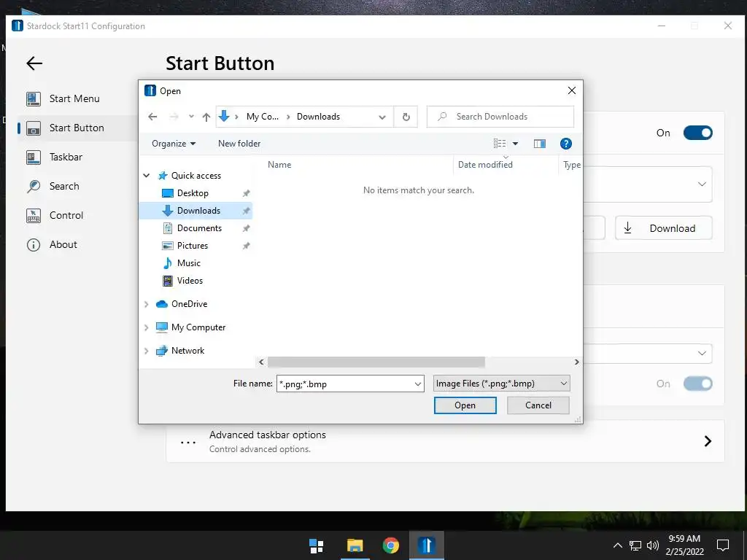
Task: Cancel the Open dialog
Action: tap(538, 405)
